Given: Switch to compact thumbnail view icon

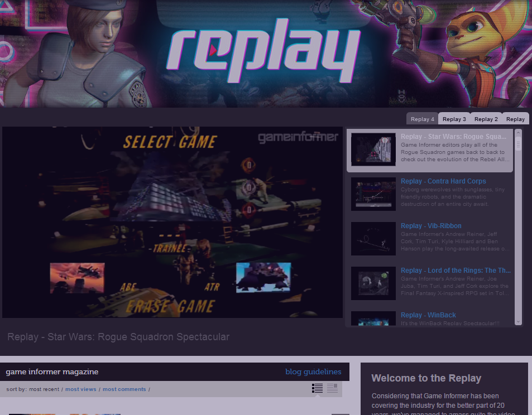Looking at the screenshot, I should pos(332,388).
